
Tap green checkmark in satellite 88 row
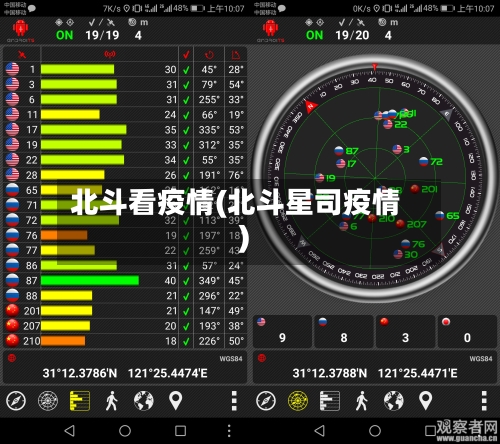(186, 296)
